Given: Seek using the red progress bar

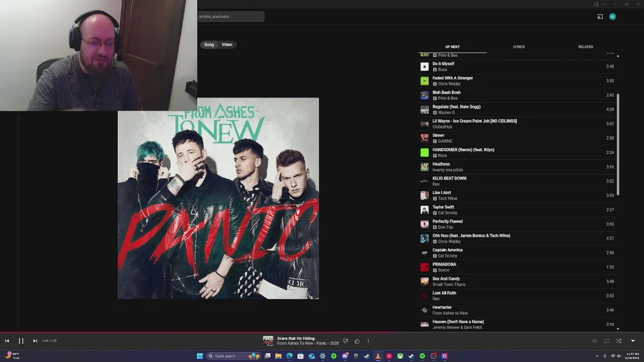Looking at the screenshot, I should (x=199, y=332).
